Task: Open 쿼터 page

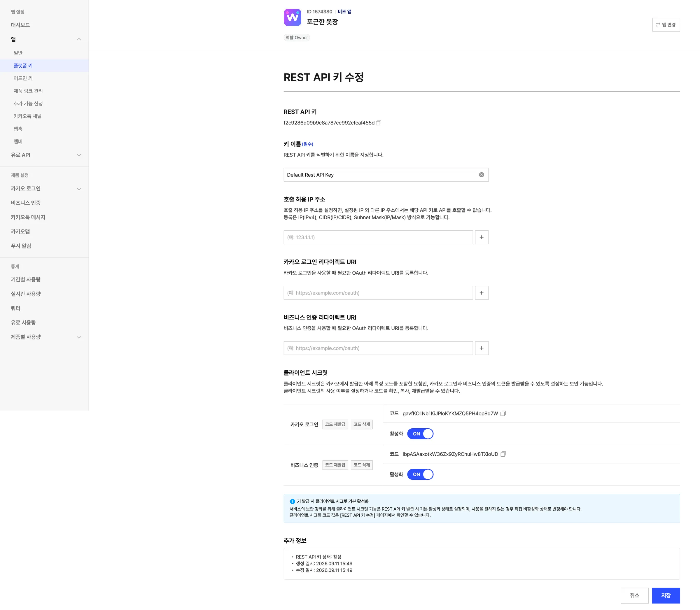Action: pos(16,308)
